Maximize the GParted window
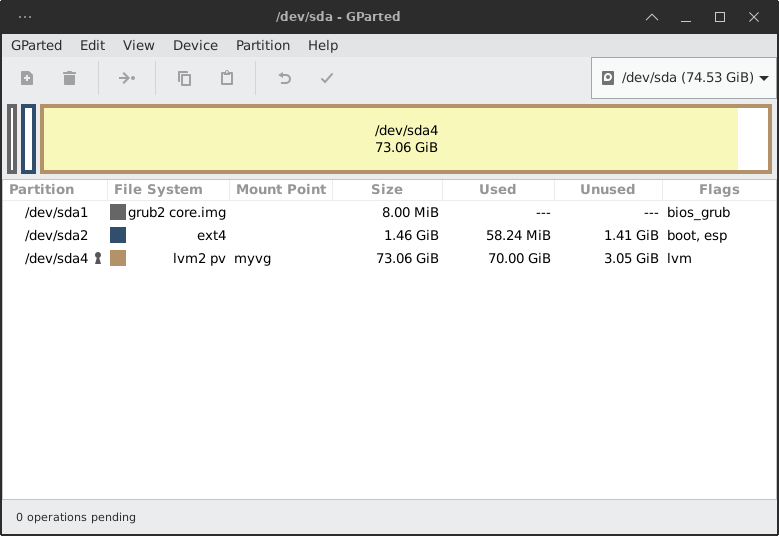The height and width of the screenshot is (536, 779). (719, 17)
